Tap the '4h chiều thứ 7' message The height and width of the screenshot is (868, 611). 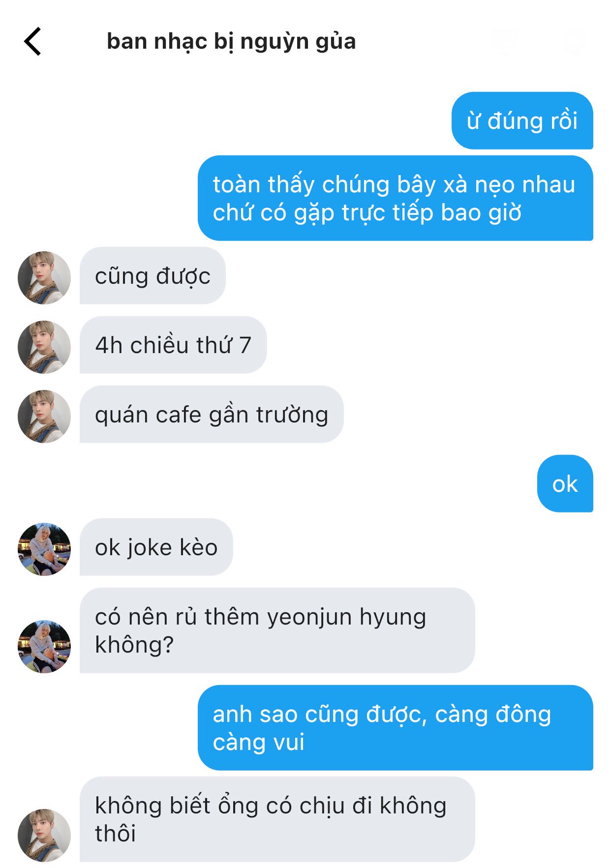(173, 345)
